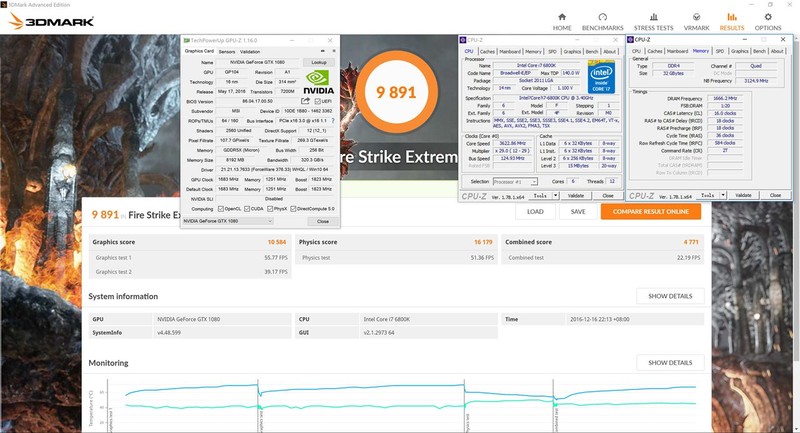
Task: Go to the 3DMark Home icon
Action: click(x=562, y=20)
